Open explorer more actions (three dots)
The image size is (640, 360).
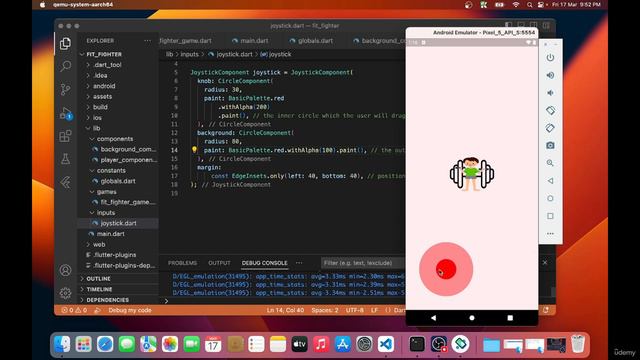pos(147,41)
